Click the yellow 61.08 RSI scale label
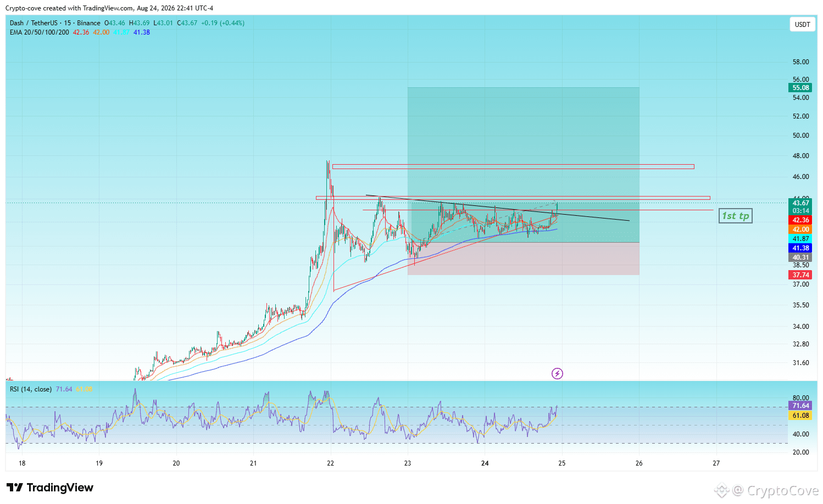823x504 pixels. tap(800, 416)
